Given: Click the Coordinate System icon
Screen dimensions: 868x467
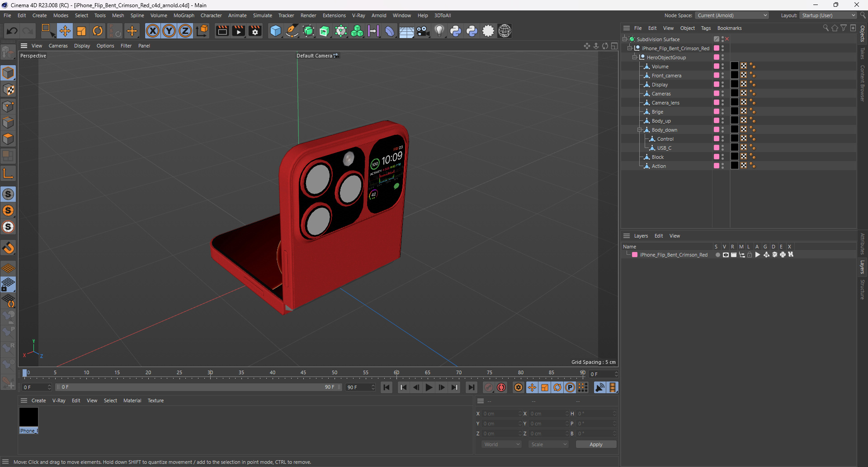Looking at the screenshot, I should click(x=203, y=31).
